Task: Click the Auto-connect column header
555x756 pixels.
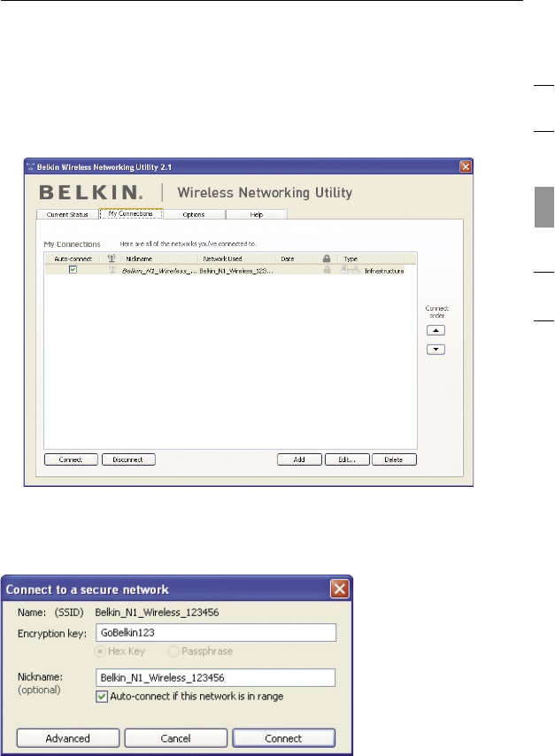Action: click(73, 258)
